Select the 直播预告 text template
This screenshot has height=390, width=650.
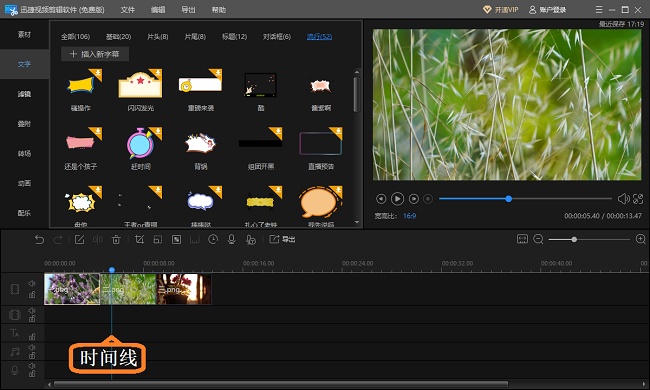tap(321, 149)
